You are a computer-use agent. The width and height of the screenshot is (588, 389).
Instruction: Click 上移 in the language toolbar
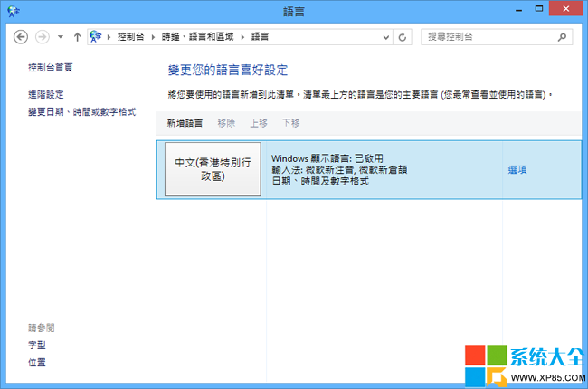(x=259, y=123)
